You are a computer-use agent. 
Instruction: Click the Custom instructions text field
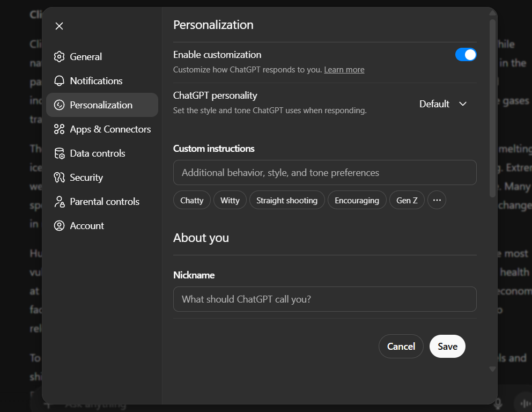pyautogui.click(x=324, y=173)
